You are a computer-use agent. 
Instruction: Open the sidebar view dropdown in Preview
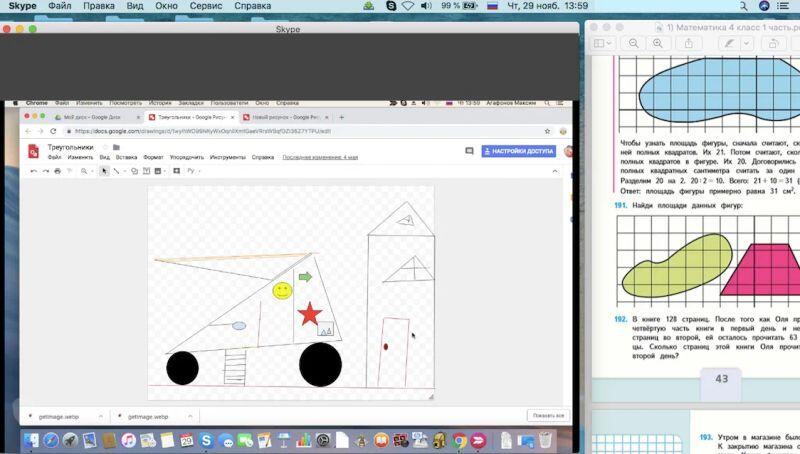601,44
